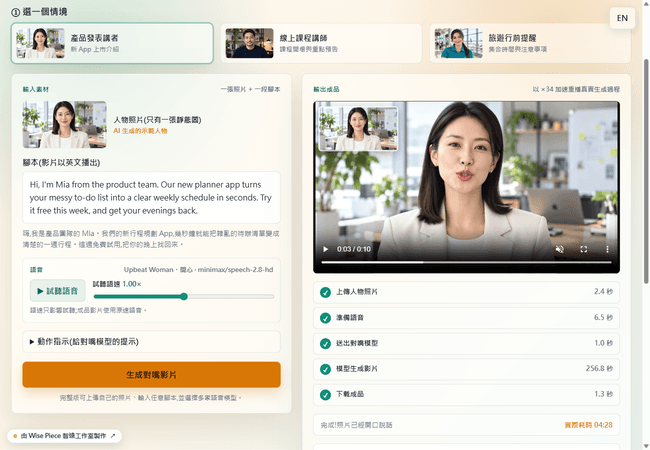Click inside the English script text box
650x450 pixels.
(151, 198)
